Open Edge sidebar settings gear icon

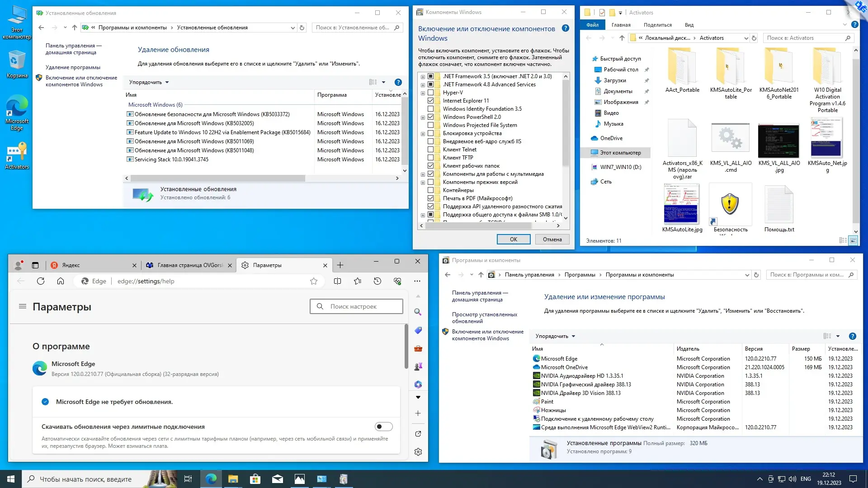coord(418,452)
